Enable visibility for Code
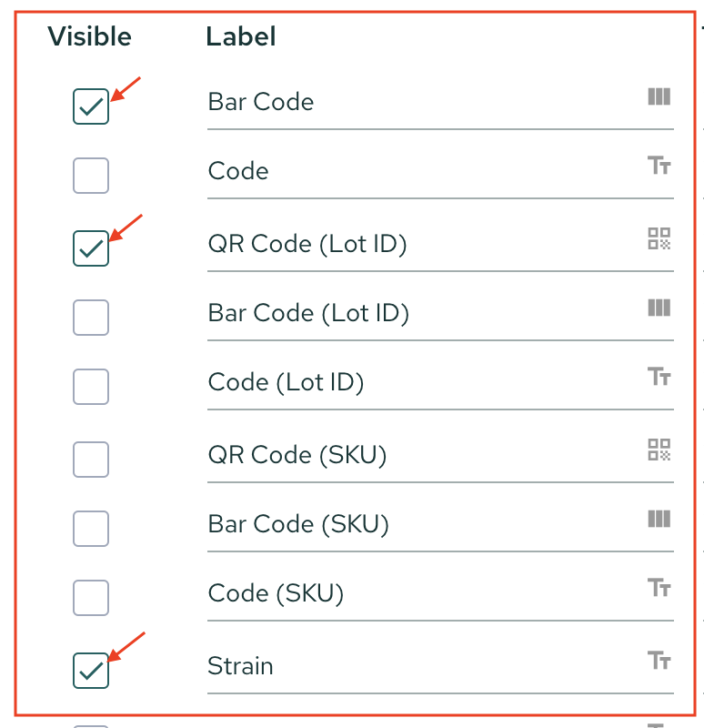The height and width of the screenshot is (728, 704). [90, 176]
